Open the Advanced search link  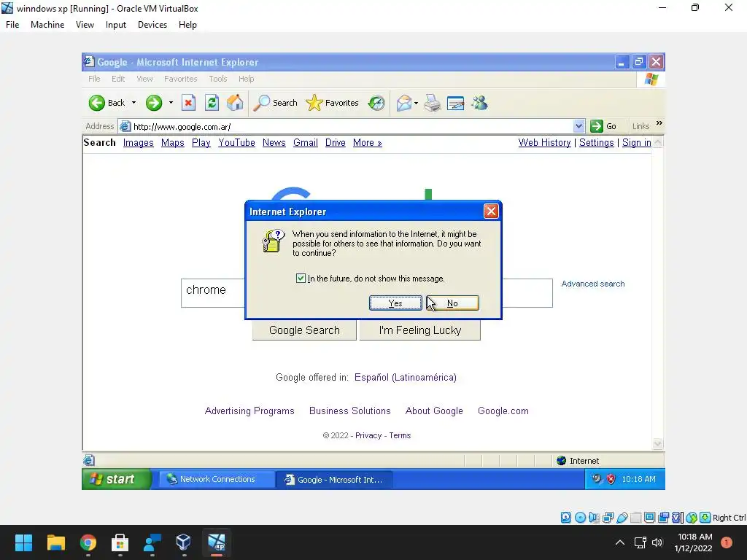pos(592,284)
